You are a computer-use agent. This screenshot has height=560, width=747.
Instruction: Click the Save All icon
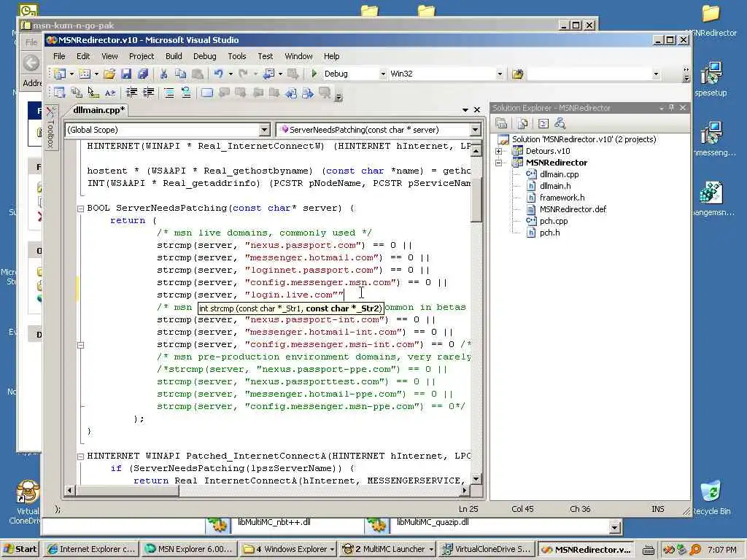click(142, 74)
